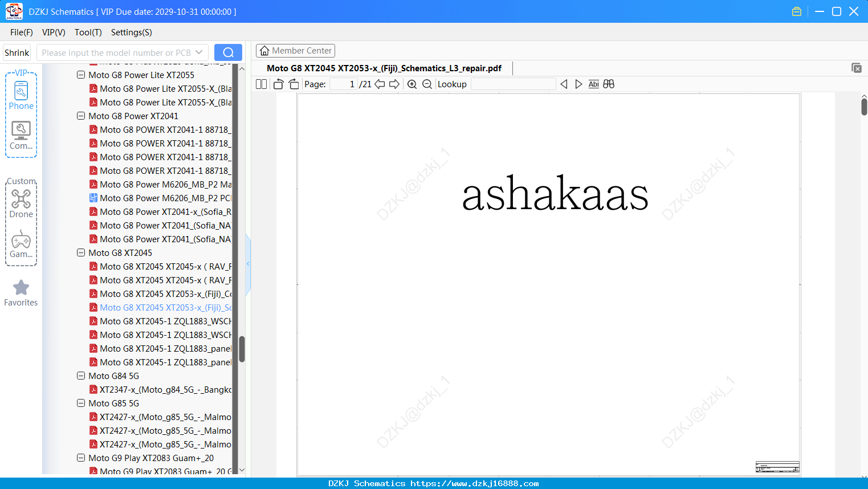The image size is (868, 489).
Task: Open the Phone schematics category
Action: 21,95
